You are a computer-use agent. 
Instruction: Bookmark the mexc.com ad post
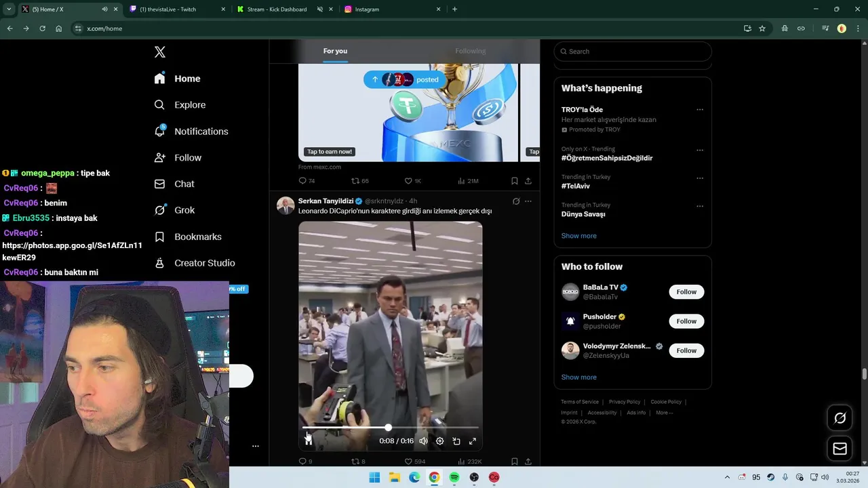[515, 181]
